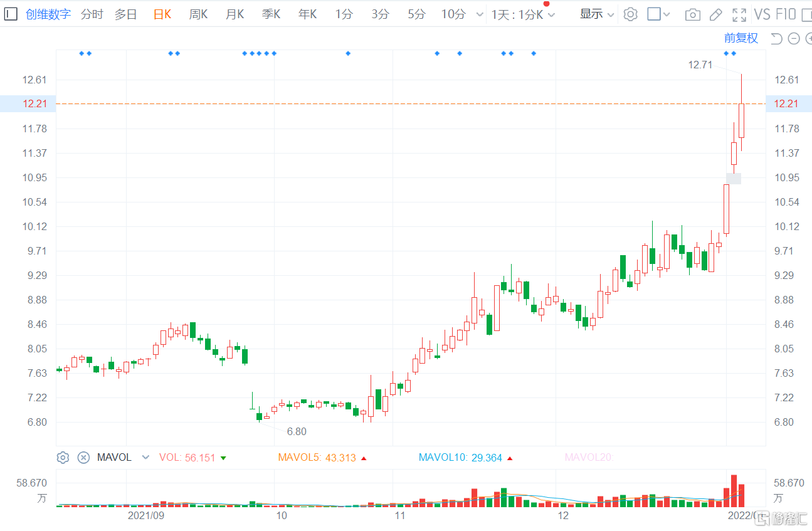
Task: Switch to 10分 minute chart
Action: 453,14
